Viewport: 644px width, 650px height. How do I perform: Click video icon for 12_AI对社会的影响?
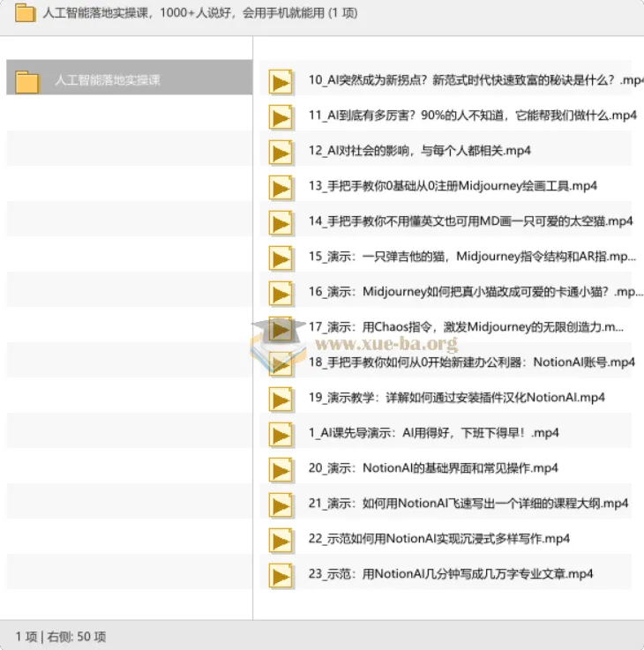(281, 152)
